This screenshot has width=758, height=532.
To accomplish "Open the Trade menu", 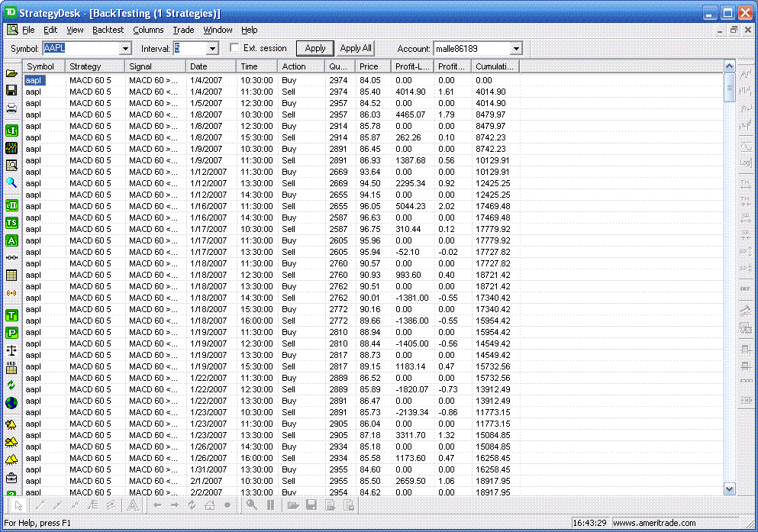I will click(x=184, y=30).
